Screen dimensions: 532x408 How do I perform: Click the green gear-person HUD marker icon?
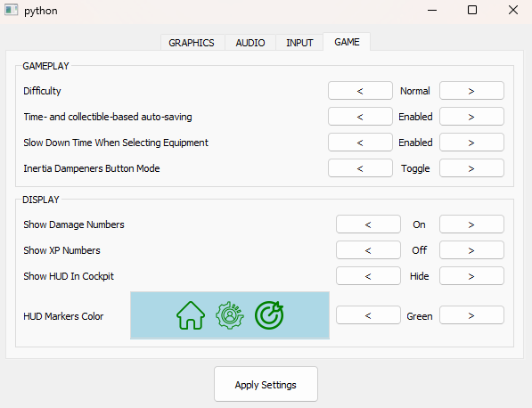[230, 315]
